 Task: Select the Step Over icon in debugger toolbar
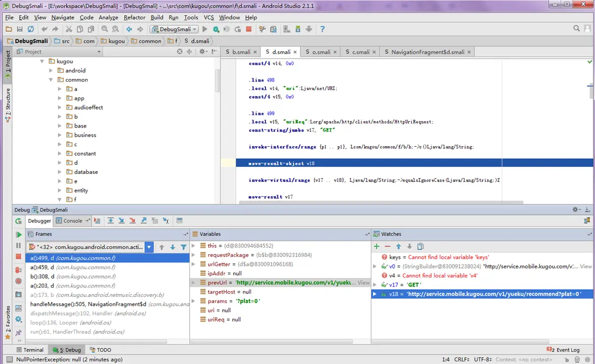110,220
